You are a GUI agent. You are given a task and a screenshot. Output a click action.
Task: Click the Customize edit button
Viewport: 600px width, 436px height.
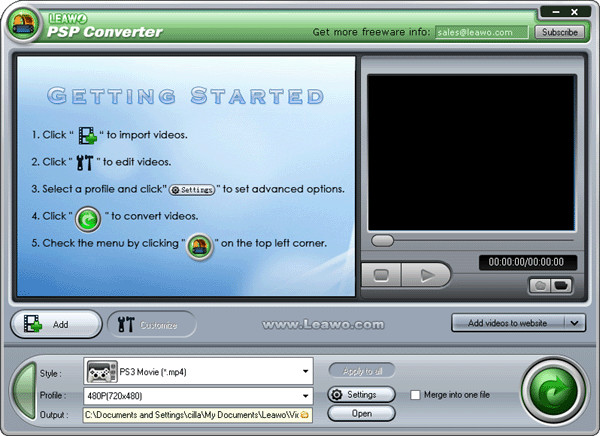click(x=152, y=325)
